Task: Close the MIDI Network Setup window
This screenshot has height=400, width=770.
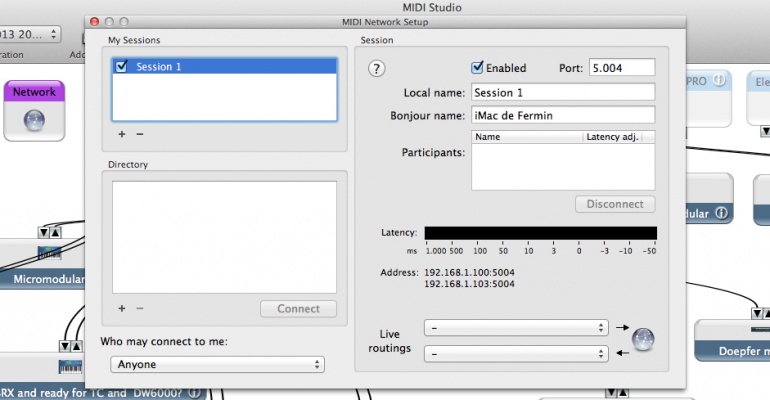Action: tap(95, 22)
